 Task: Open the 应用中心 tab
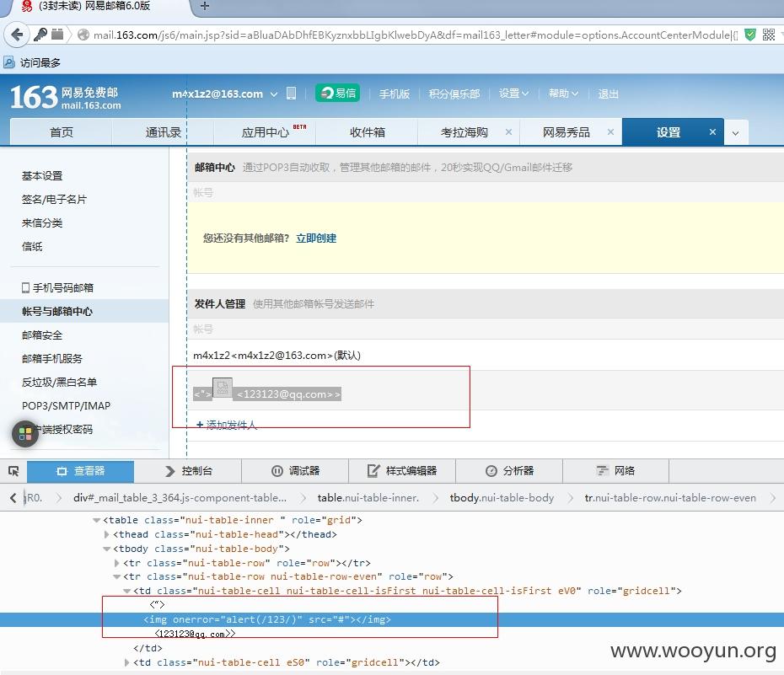point(265,132)
